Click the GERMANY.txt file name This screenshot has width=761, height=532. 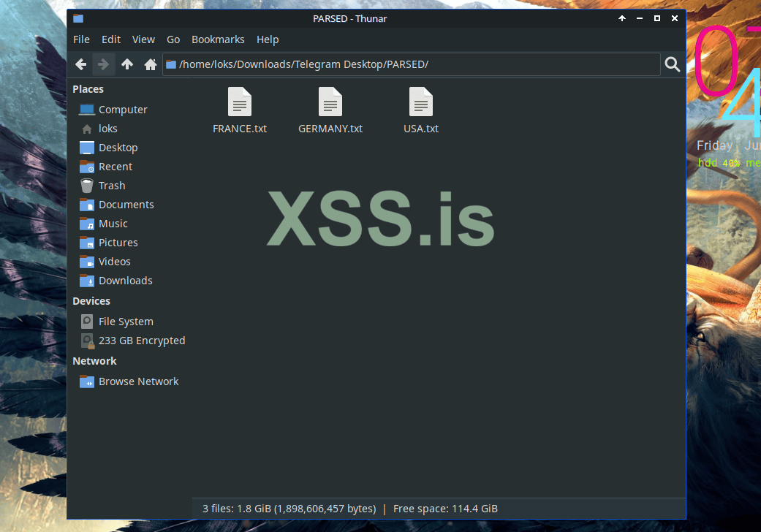[330, 129]
